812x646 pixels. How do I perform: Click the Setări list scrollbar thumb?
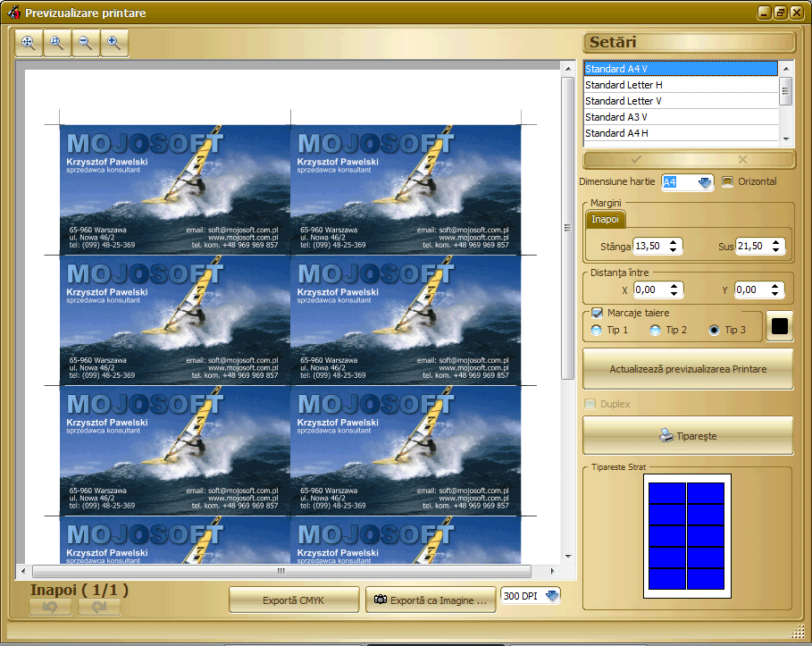tap(785, 91)
